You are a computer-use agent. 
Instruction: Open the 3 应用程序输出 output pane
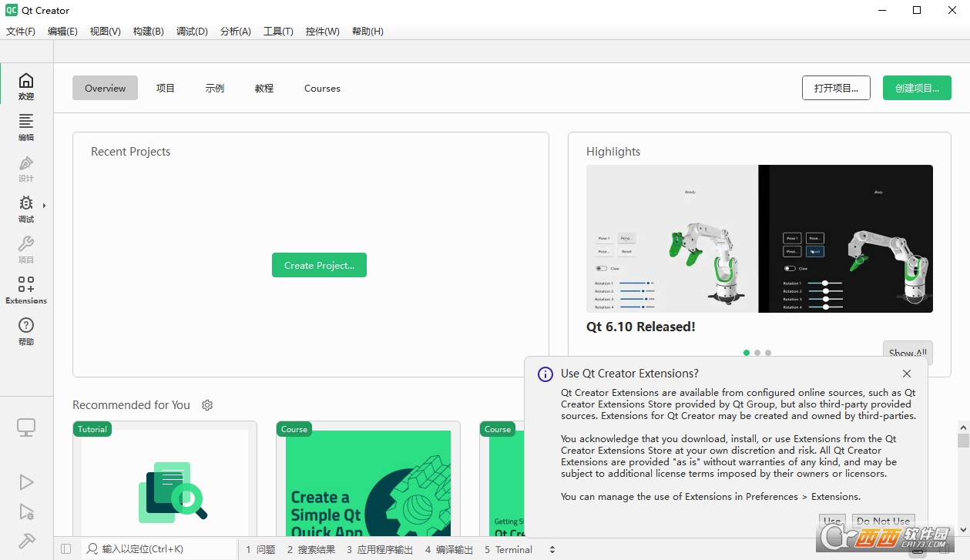coord(380,550)
